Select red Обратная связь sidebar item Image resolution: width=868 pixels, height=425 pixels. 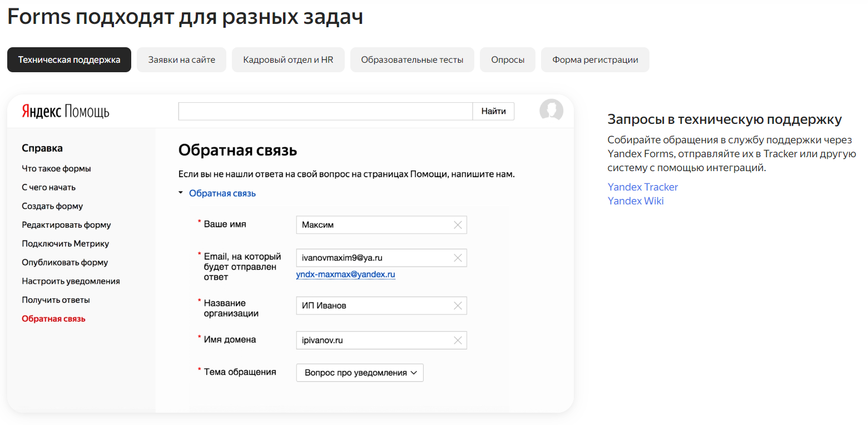(x=53, y=319)
